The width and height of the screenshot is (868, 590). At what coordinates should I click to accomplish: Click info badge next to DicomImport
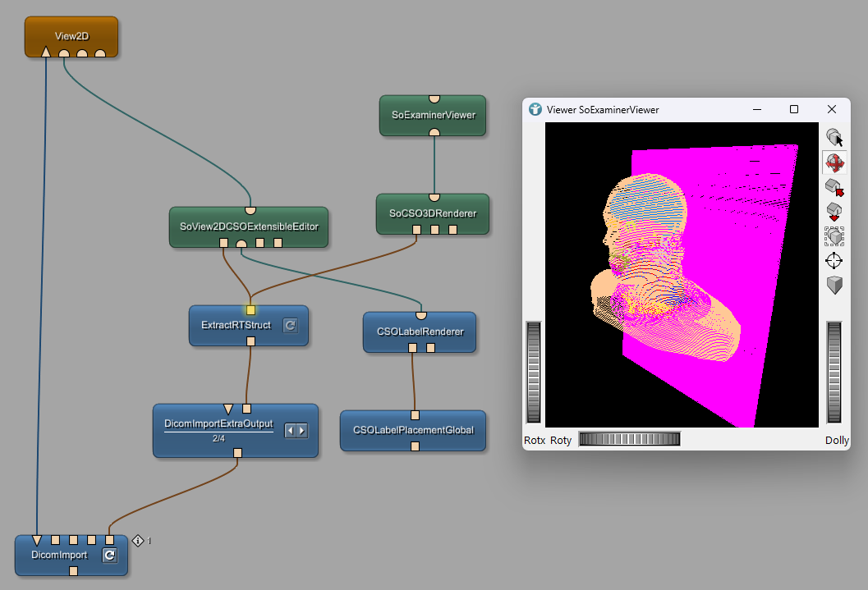click(138, 541)
